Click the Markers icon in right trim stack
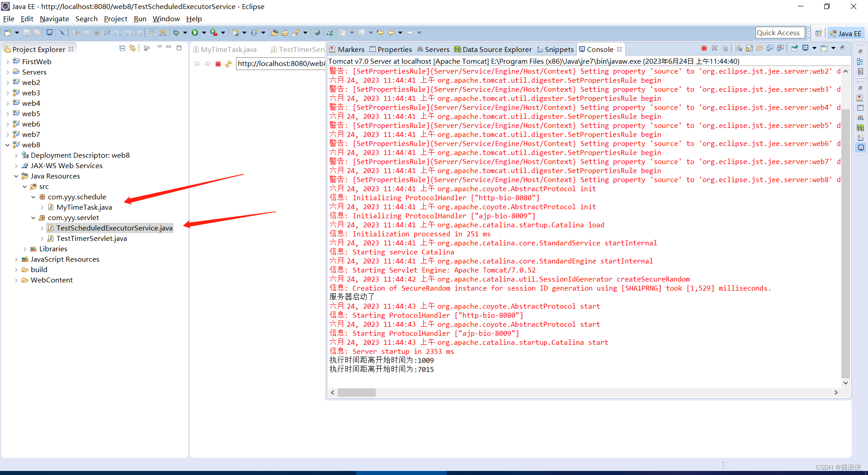This screenshot has height=475, width=868. click(x=860, y=98)
